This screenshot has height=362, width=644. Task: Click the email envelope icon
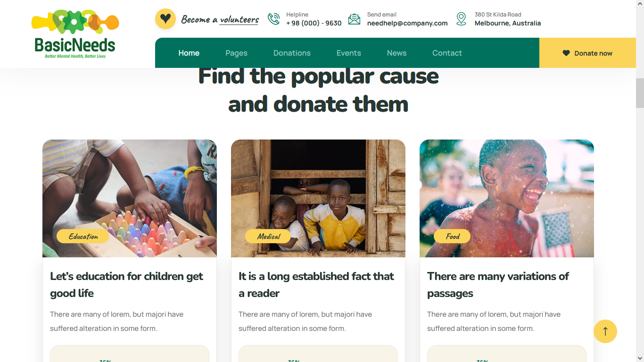[x=354, y=19]
